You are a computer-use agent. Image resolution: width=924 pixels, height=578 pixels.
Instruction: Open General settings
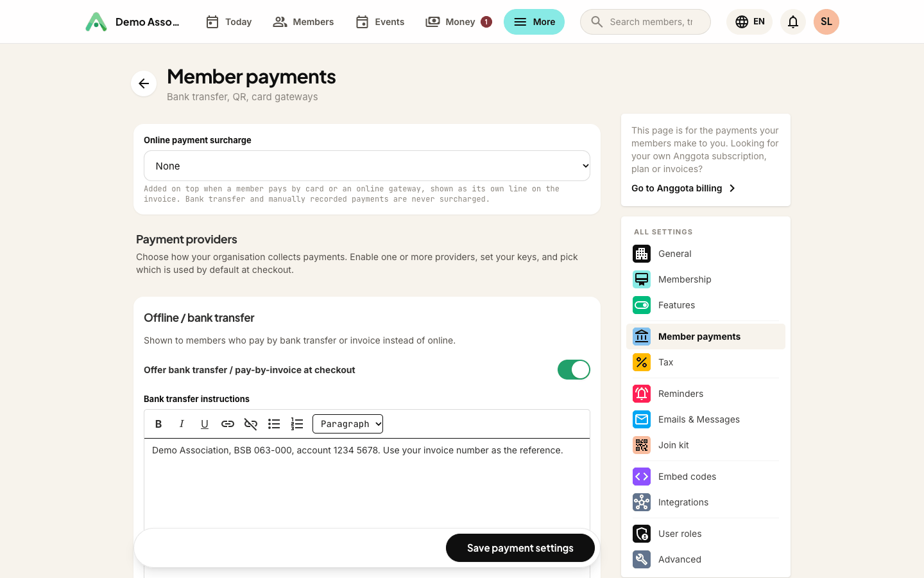[x=706, y=254]
